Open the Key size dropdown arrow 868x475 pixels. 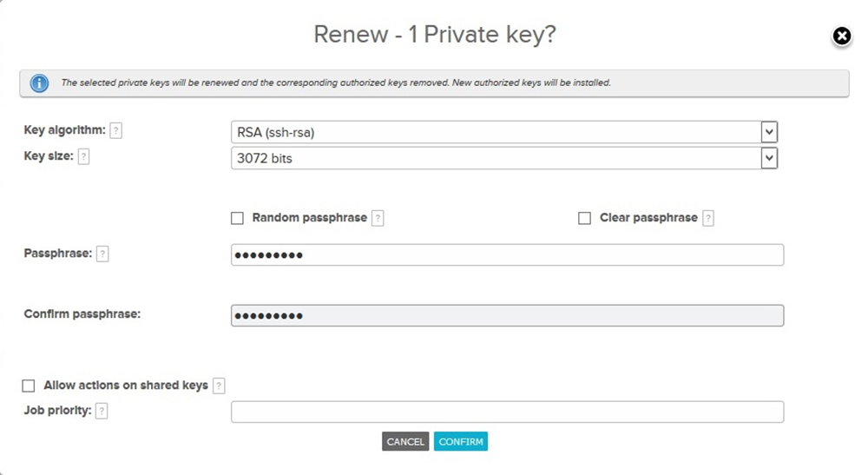769,158
